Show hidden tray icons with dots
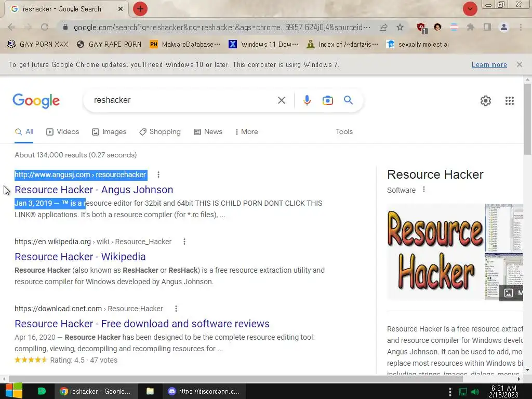 click(x=450, y=392)
